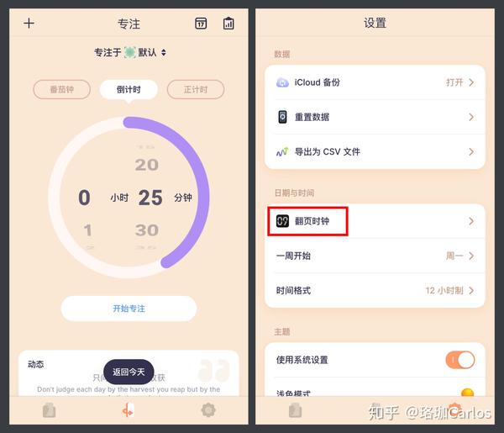Select the 番茄钟 mode pill
504x433 pixels.
click(61, 89)
